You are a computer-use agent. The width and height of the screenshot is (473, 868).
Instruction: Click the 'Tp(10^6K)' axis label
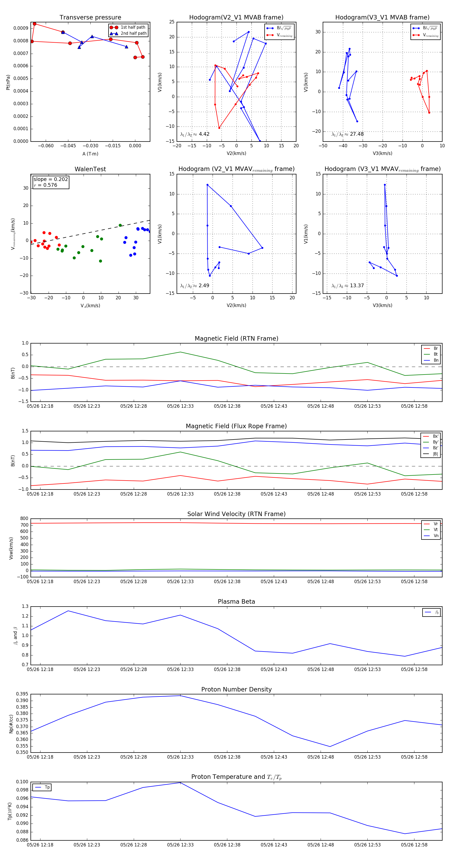10,811
